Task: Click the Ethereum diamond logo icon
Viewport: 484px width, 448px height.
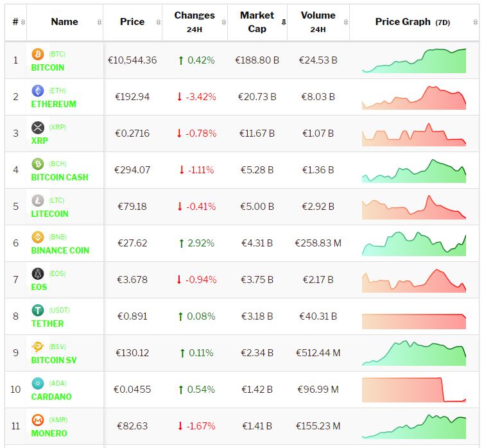Action: [37, 91]
